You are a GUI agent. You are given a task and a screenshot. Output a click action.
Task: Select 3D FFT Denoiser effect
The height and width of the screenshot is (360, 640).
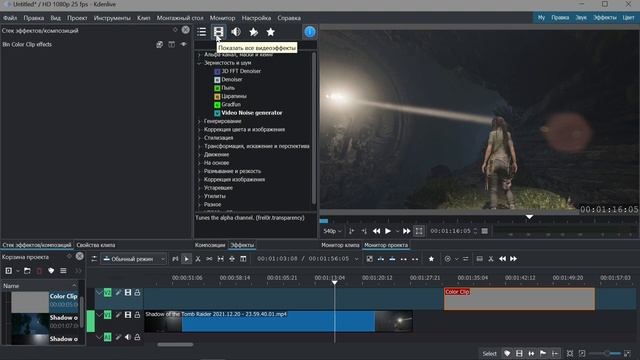(x=241, y=71)
